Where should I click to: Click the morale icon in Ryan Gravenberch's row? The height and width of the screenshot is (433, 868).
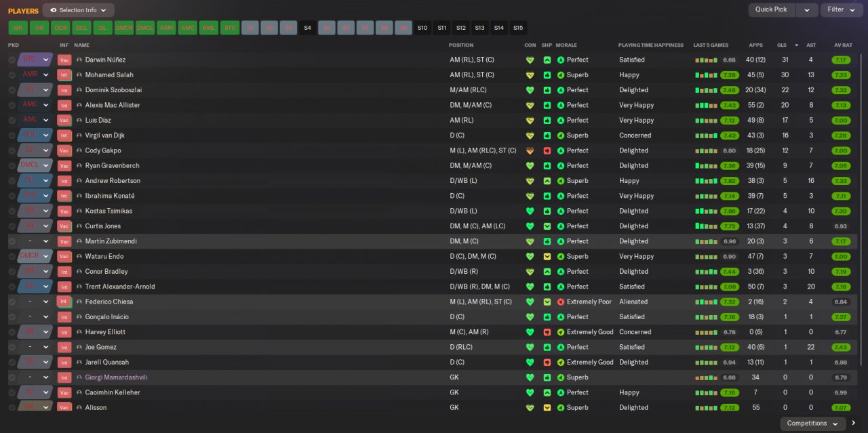coord(561,165)
